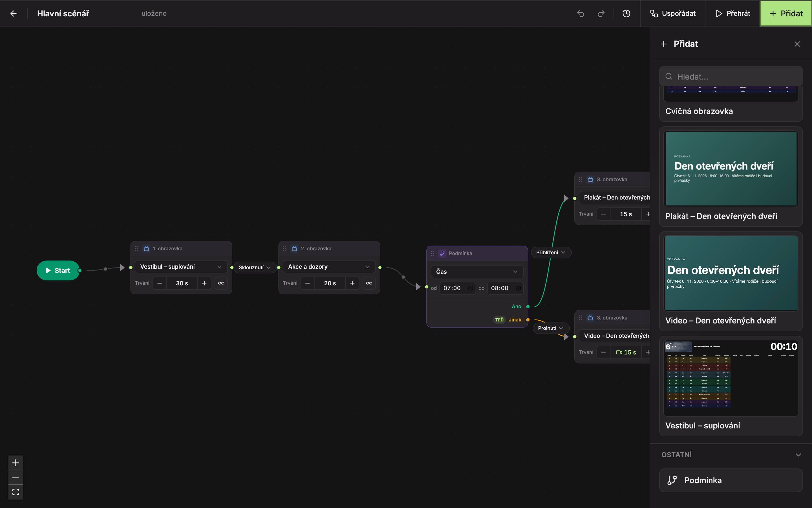Grab the drag handle of 2. obrazovka
Screen dimensions: 812x508
pos(284,249)
